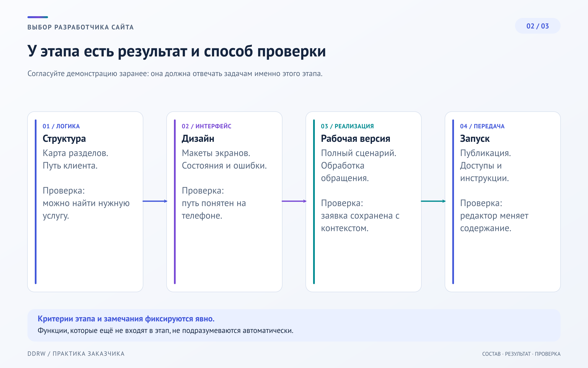Click the footer СОСТАВ · РЕЗУЛЬТАТ · ПРОВЕРКА

(521, 354)
